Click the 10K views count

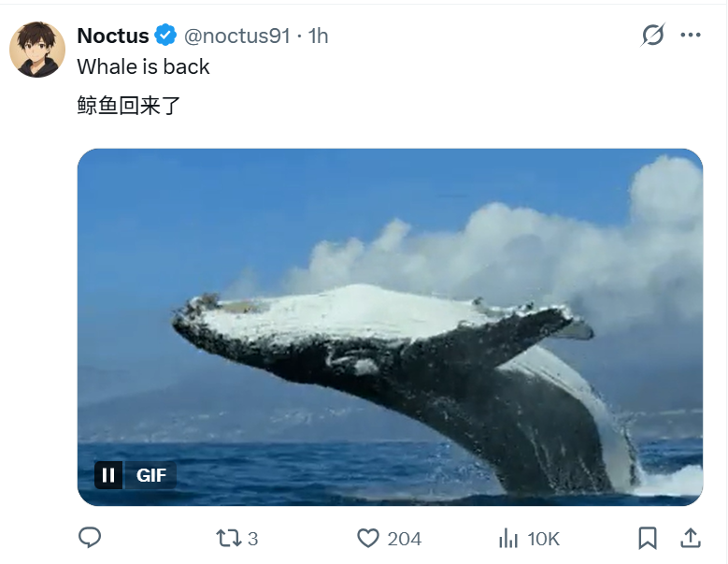tap(543, 539)
